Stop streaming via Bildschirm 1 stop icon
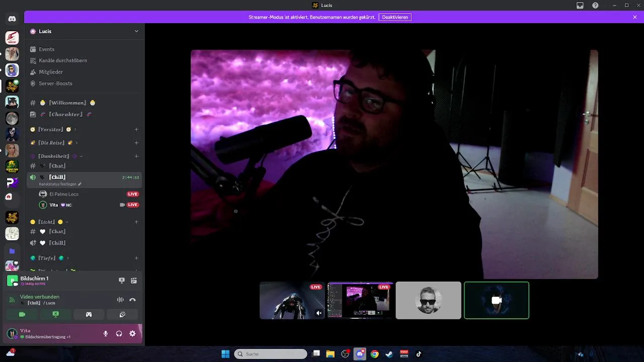644x362 pixels. (x=121, y=281)
